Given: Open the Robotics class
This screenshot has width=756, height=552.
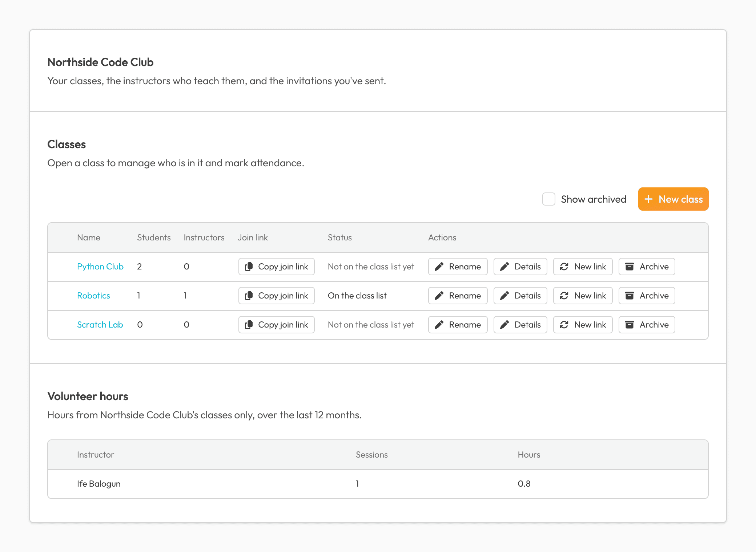Looking at the screenshot, I should [x=93, y=296].
